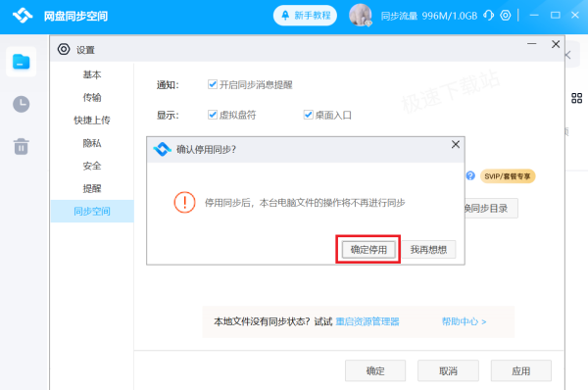Click the red exclamation warning icon

[184, 203]
